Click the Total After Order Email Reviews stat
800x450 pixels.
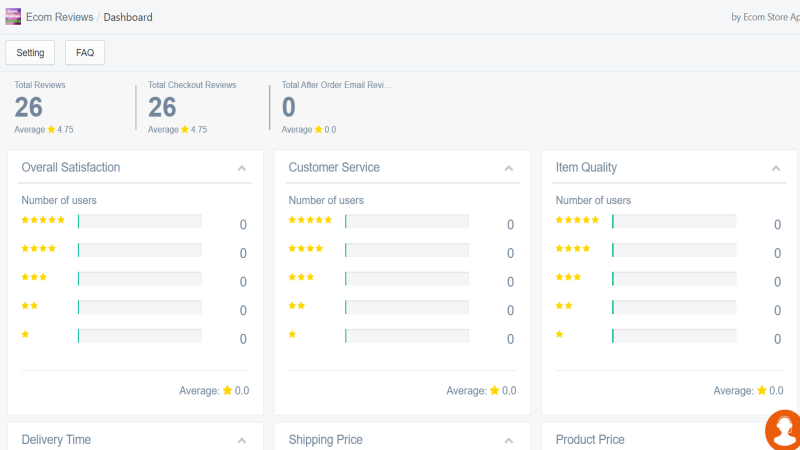tap(337, 107)
